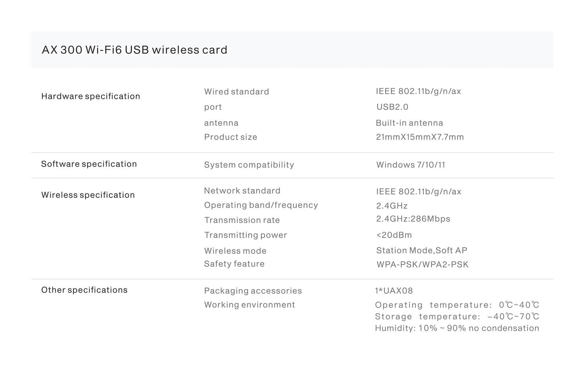Select the <20dBm transmitting power value
The width and height of the screenshot is (588, 368).
[394, 235]
